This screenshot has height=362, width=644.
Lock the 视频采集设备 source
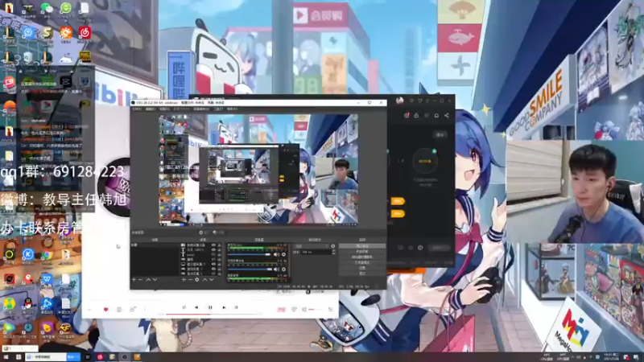pyautogui.click(x=219, y=245)
